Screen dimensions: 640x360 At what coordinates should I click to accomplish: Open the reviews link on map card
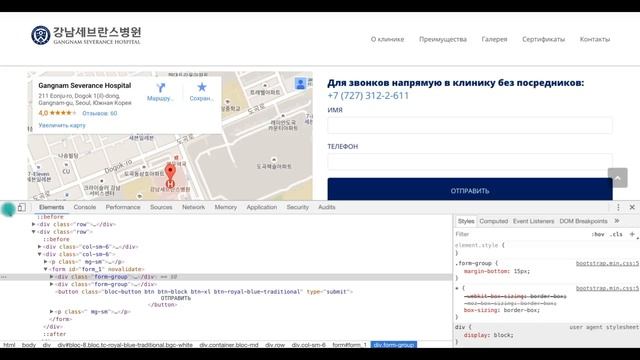tap(100, 113)
